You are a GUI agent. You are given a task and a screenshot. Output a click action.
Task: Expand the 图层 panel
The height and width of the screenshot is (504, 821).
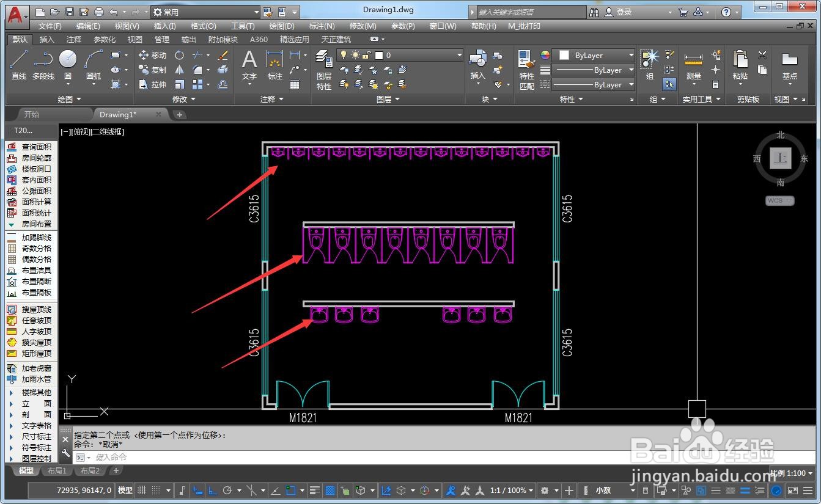(388, 99)
